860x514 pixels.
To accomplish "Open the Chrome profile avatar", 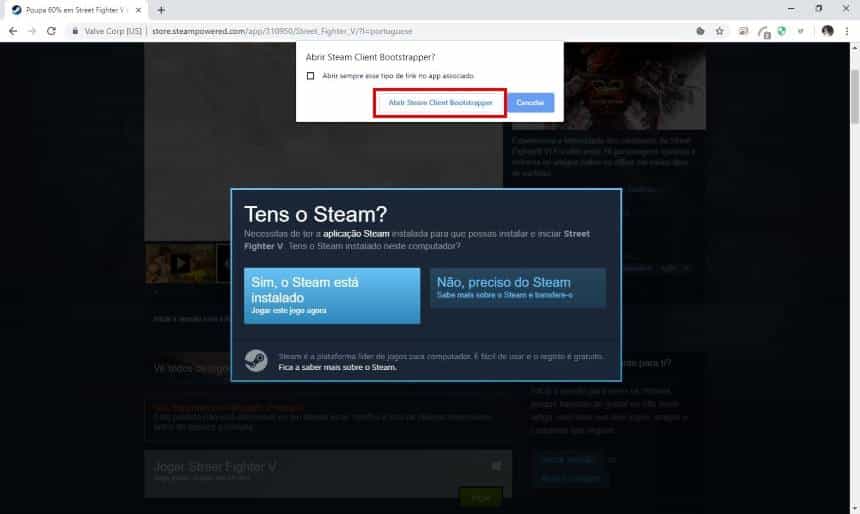I will tap(828, 31).
